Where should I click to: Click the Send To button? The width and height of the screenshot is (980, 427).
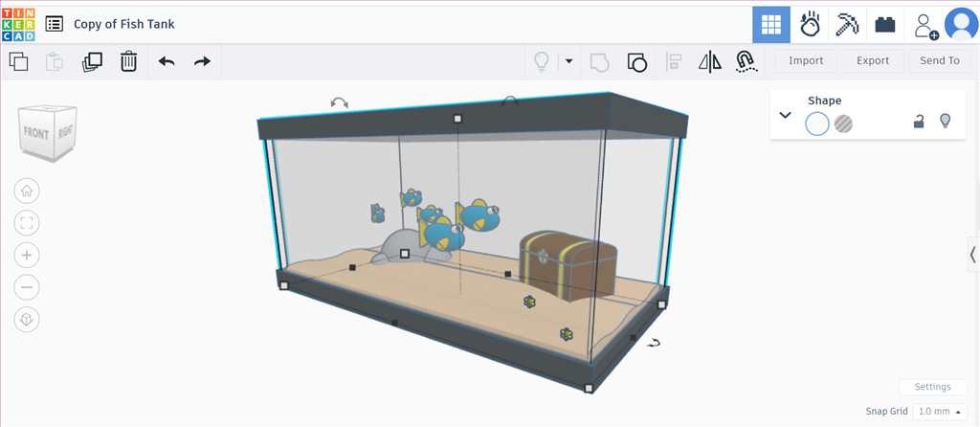point(940,60)
